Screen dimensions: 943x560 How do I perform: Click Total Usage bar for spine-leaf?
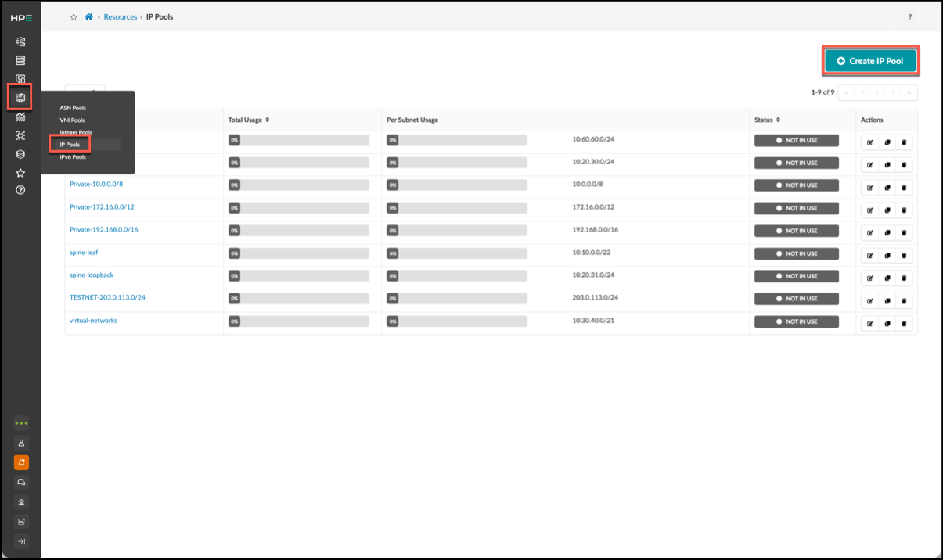click(298, 253)
